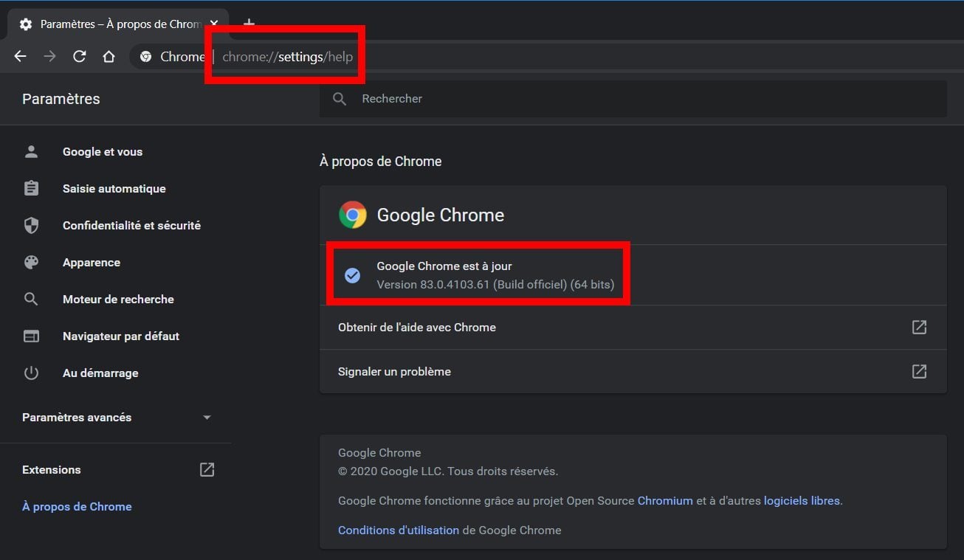Viewport: 964px width, 560px height.
Task: Click the À propos de Chrome page heading
Action: (x=381, y=162)
